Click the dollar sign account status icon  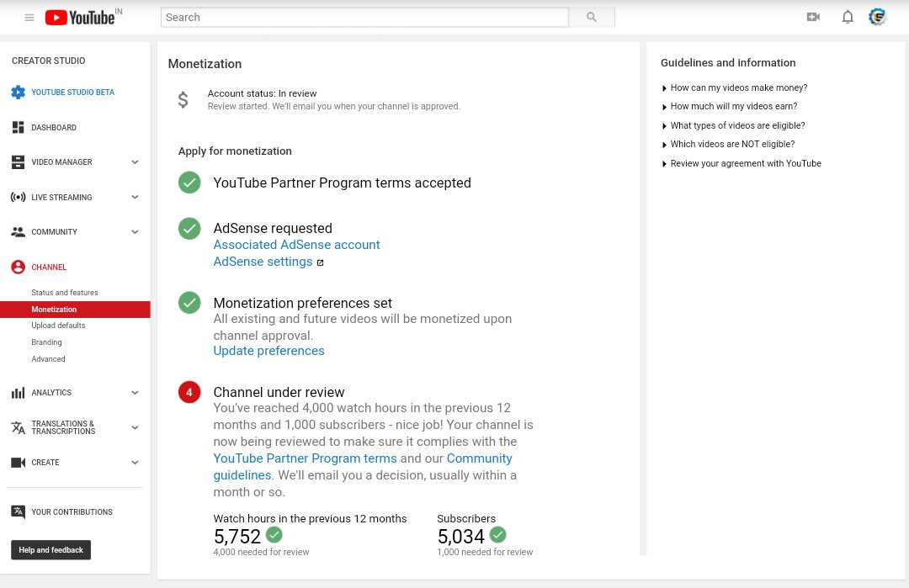pyautogui.click(x=183, y=99)
